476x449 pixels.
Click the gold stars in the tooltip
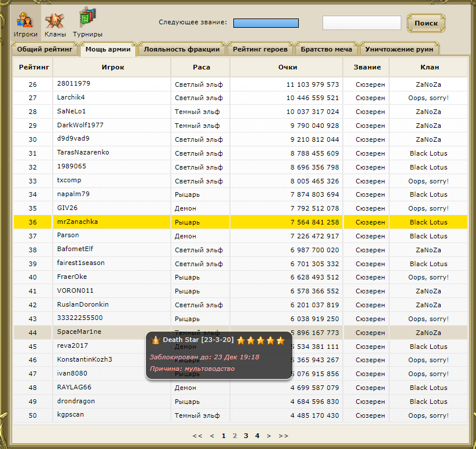click(261, 340)
